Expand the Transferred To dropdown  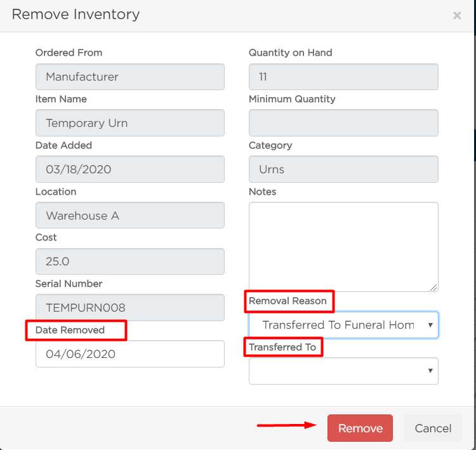[343, 371]
